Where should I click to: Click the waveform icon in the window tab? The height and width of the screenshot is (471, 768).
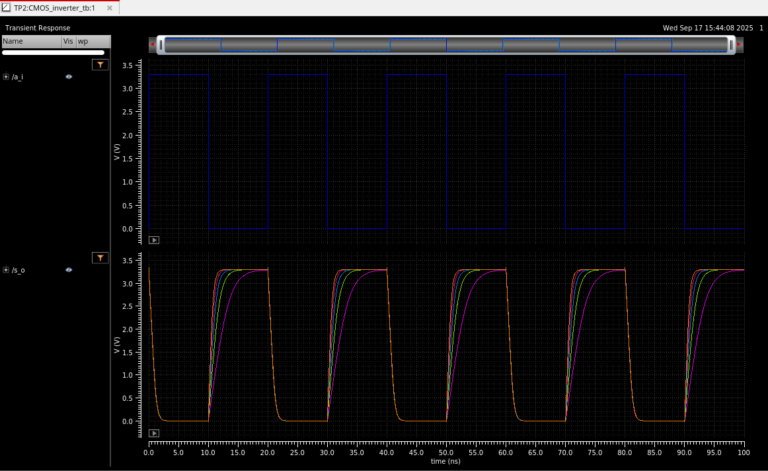(7, 7)
